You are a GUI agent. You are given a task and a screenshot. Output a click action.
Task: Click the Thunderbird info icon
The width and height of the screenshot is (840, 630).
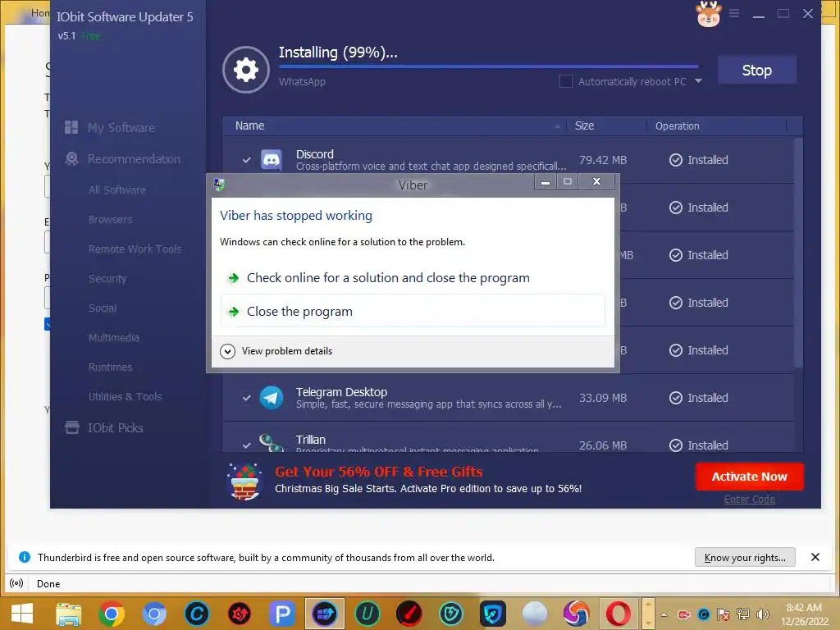(24, 557)
